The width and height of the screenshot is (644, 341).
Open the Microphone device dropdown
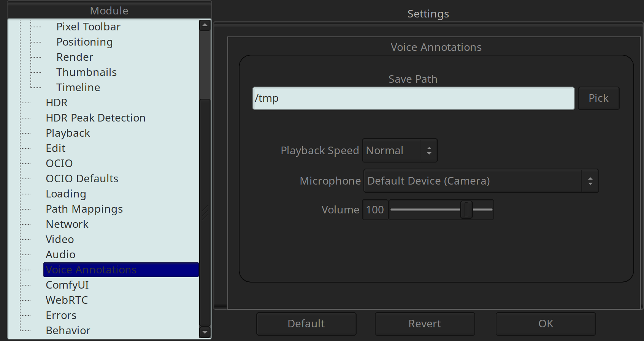pos(481,181)
